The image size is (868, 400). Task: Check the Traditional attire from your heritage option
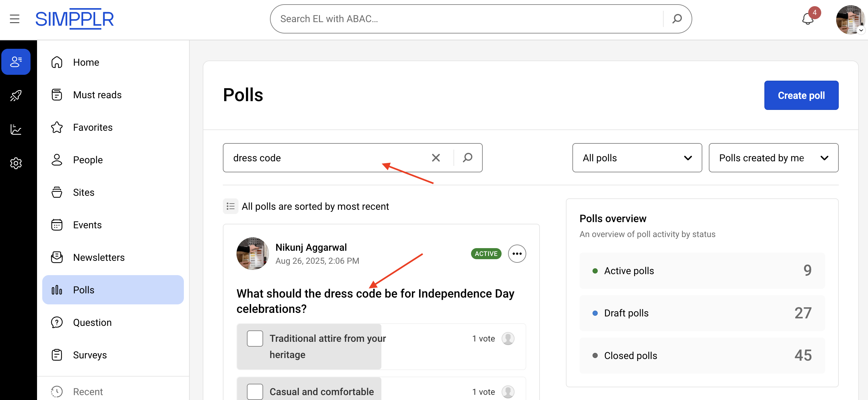point(255,338)
